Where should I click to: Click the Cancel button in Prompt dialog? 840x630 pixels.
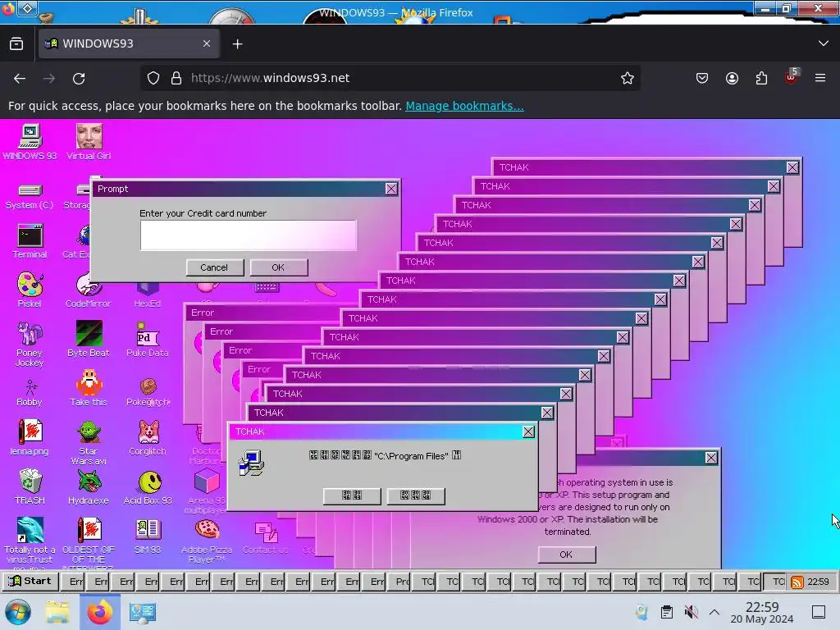(214, 267)
